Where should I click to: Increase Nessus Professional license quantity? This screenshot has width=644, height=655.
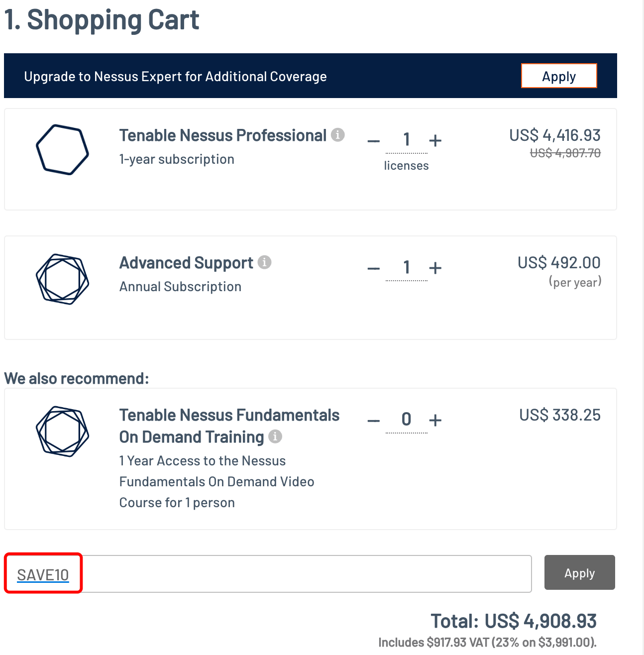435,141
